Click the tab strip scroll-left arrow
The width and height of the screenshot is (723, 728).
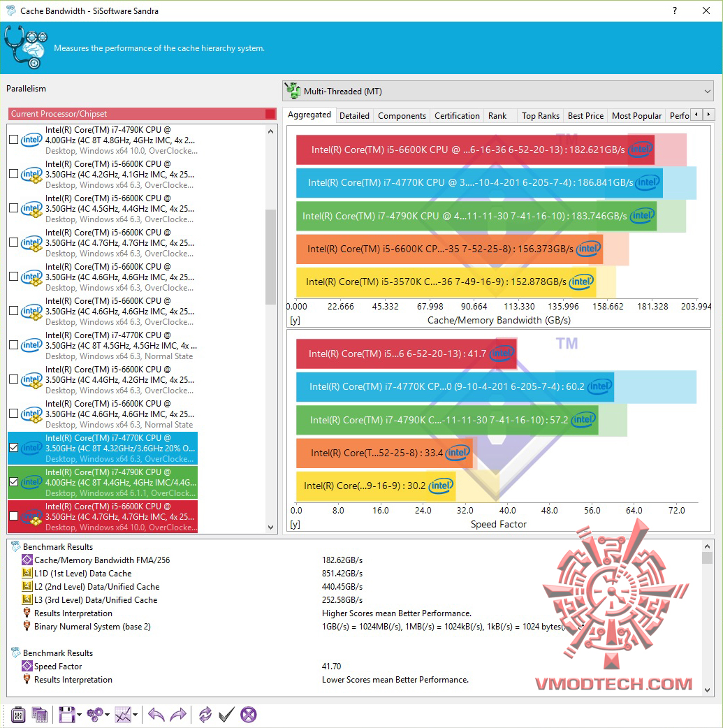click(x=696, y=114)
